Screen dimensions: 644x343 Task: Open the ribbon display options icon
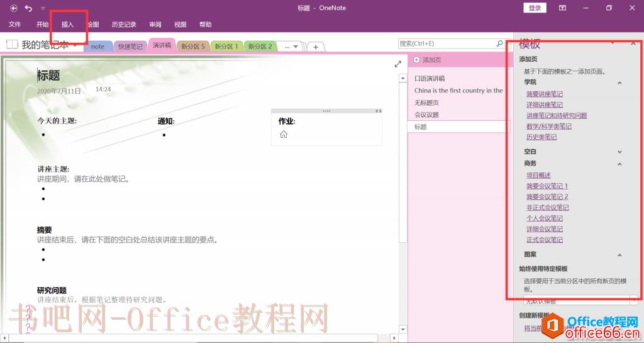(x=562, y=8)
